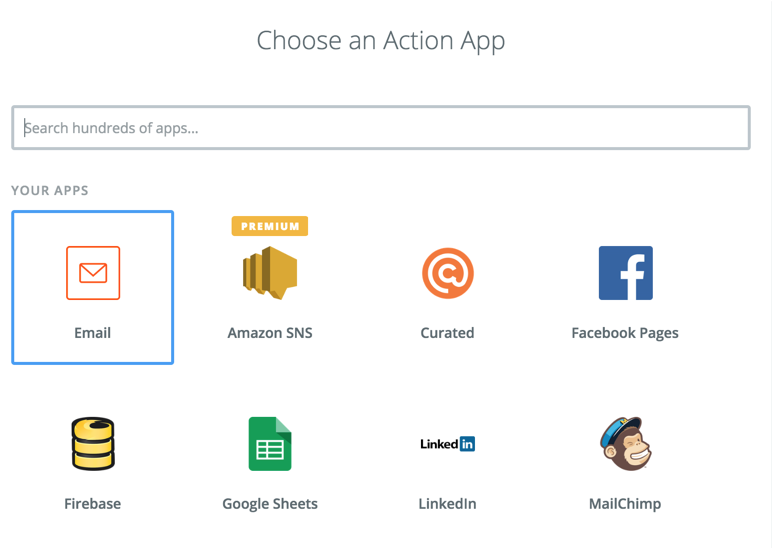
Task: Click the Facebook Pages label
Action: click(625, 333)
